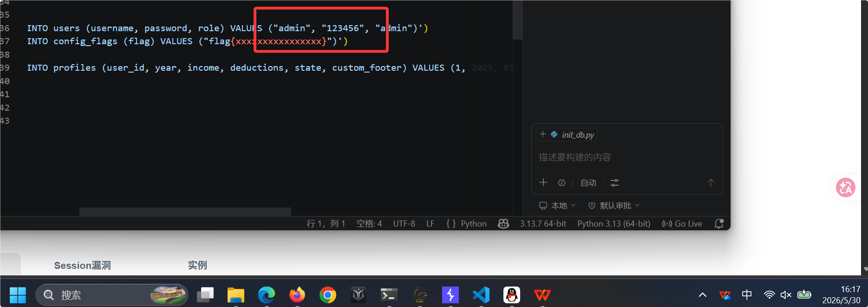This screenshot has width=868, height=307.
Task: Expand the 本地 environment dropdown
Action: [557, 206]
